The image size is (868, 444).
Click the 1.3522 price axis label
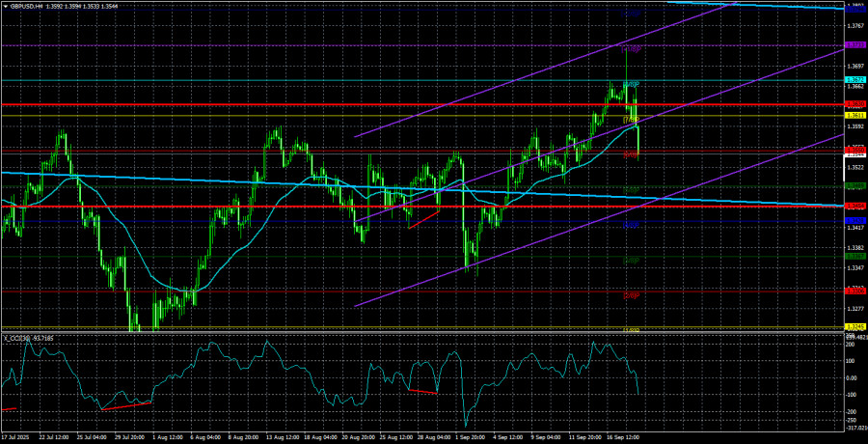(x=854, y=167)
